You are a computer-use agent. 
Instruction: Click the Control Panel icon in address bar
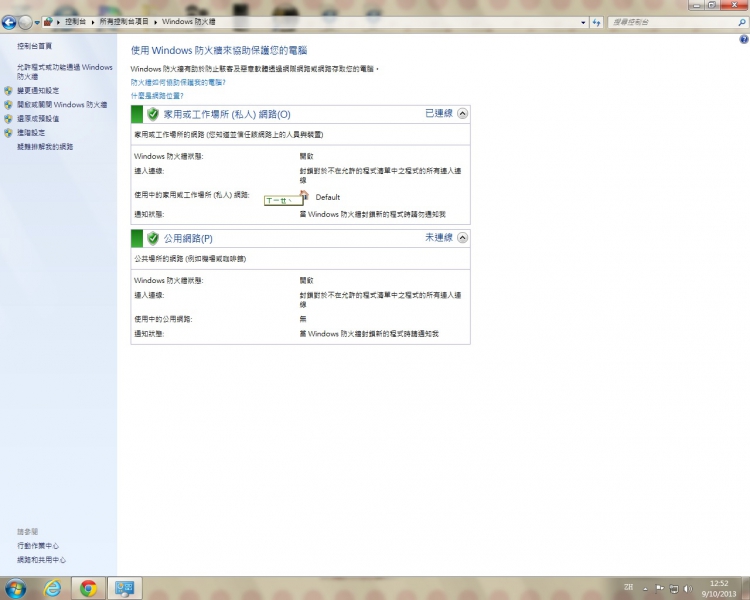pyautogui.click(x=48, y=22)
